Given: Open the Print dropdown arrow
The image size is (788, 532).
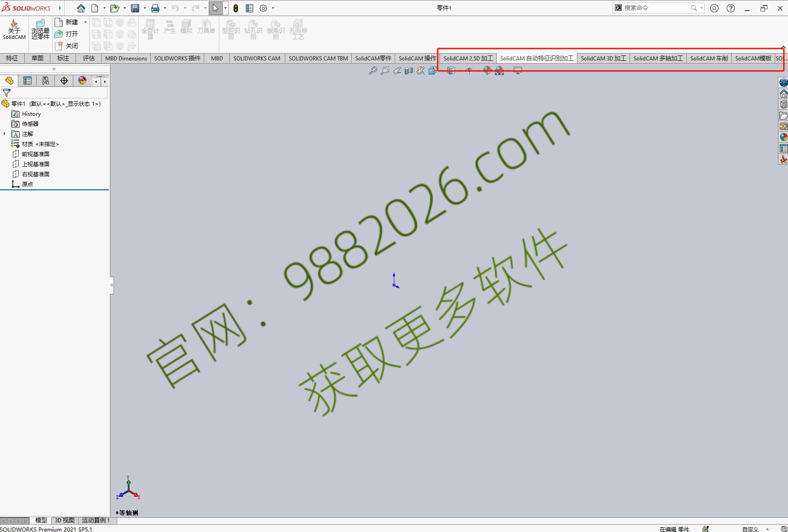Looking at the screenshot, I should point(165,8).
